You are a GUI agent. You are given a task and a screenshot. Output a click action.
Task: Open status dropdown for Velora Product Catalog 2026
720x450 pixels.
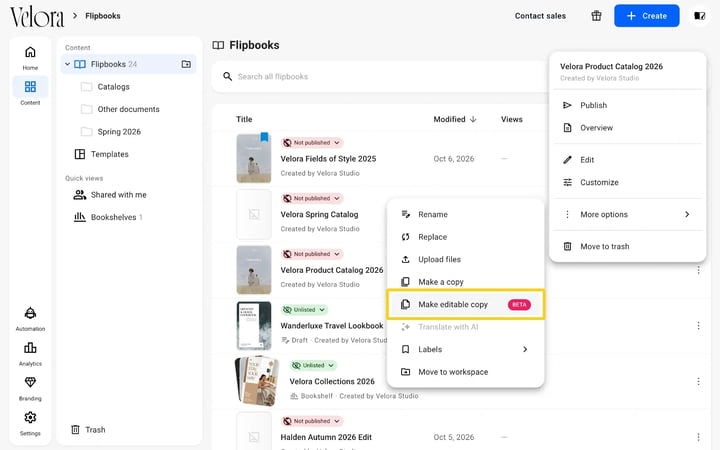coord(312,254)
